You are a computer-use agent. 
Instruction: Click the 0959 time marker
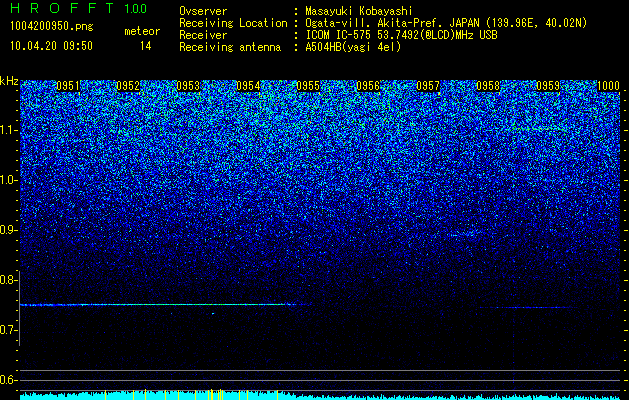point(548,86)
